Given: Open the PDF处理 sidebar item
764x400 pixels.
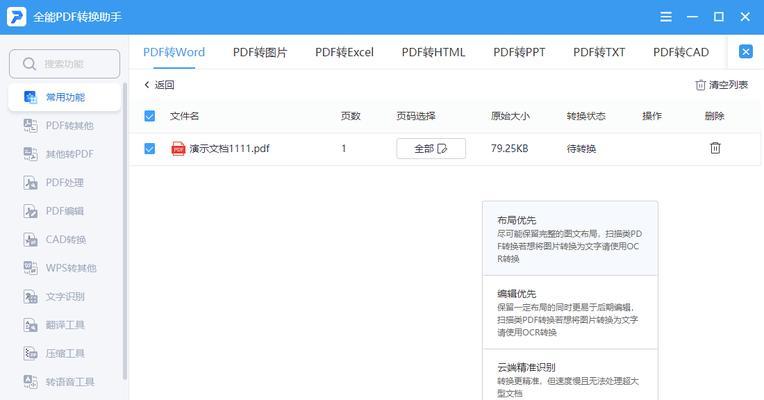Looking at the screenshot, I should (x=64, y=183).
